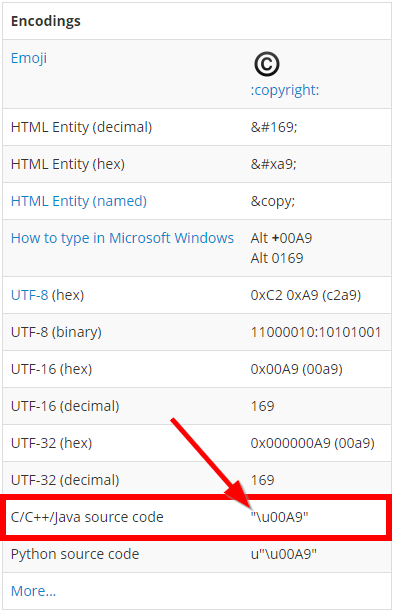Select the 11000010:10101001 binary value
Screen dimensions: 395x610
coord(316,332)
